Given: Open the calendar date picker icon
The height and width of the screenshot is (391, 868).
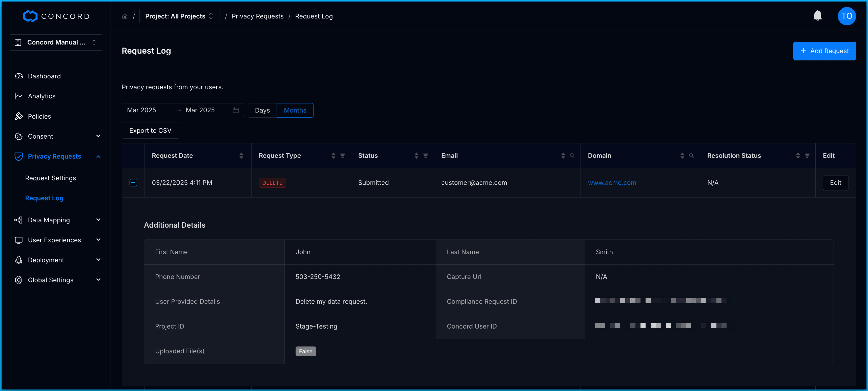Looking at the screenshot, I should pos(236,110).
